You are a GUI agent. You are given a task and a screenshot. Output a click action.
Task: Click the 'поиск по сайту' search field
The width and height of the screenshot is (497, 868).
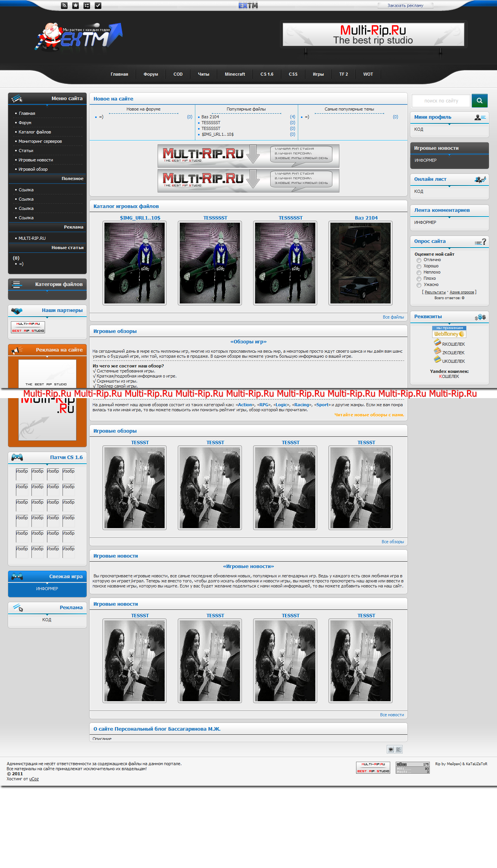coord(441,101)
